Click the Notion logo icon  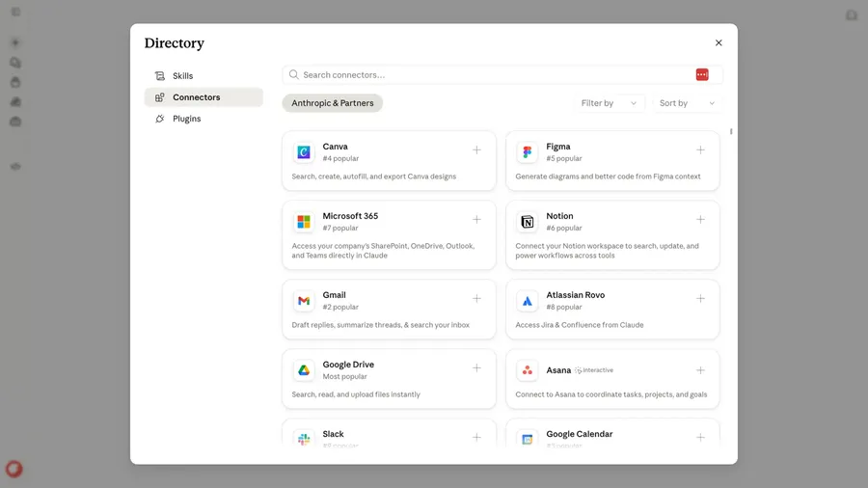click(x=527, y=222)
